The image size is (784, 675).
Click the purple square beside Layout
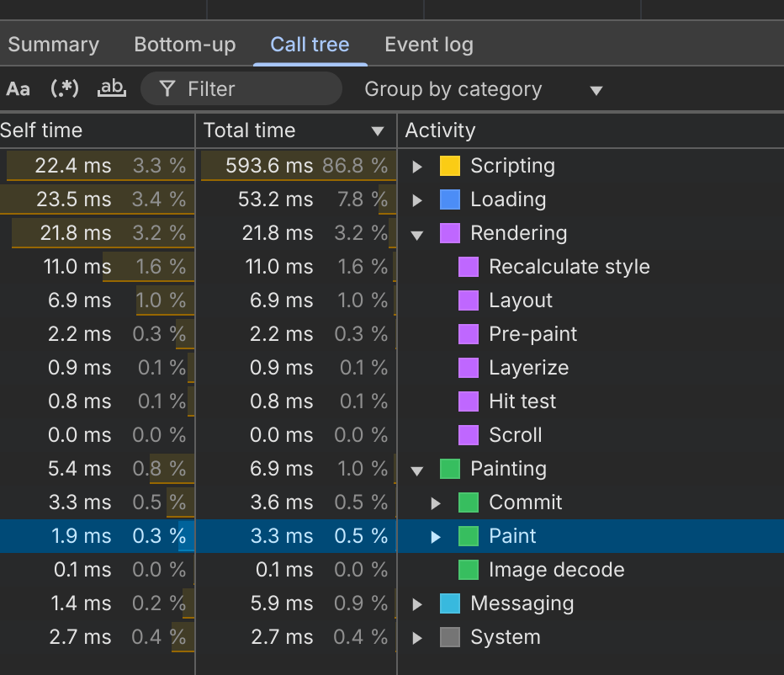[x=469, y=300]
